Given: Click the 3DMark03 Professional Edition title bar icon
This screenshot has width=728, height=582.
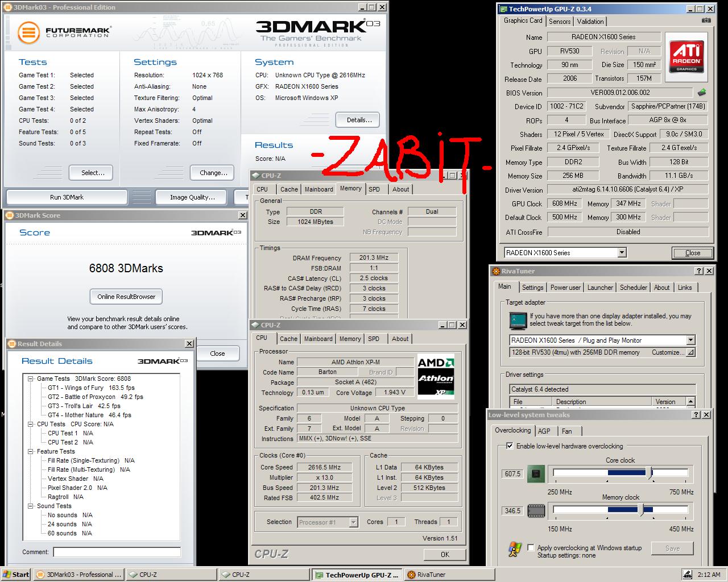Looking at the screenshot, I should tap(7, 7).
